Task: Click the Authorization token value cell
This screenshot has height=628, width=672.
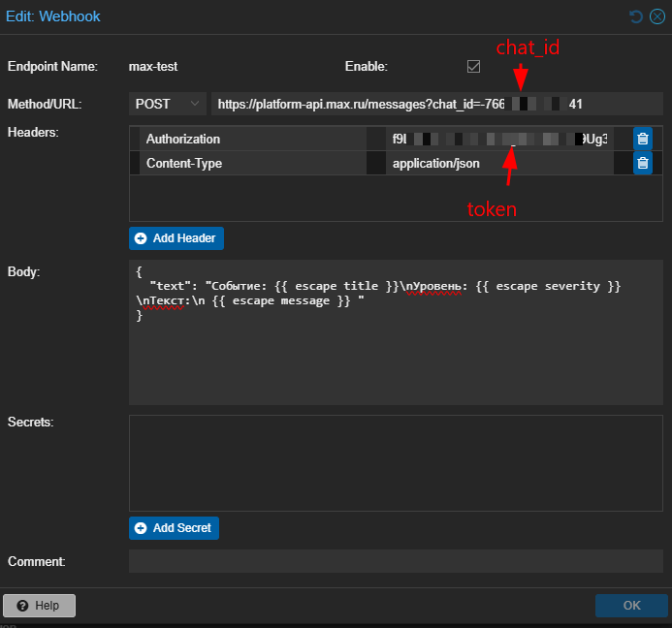Action: coord(499,139)
